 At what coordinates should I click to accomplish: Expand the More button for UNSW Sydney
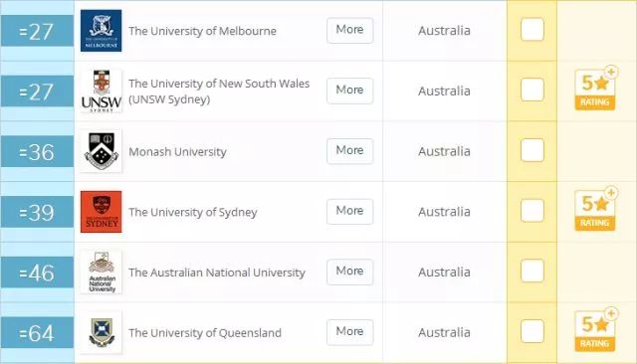click(349, 91)
